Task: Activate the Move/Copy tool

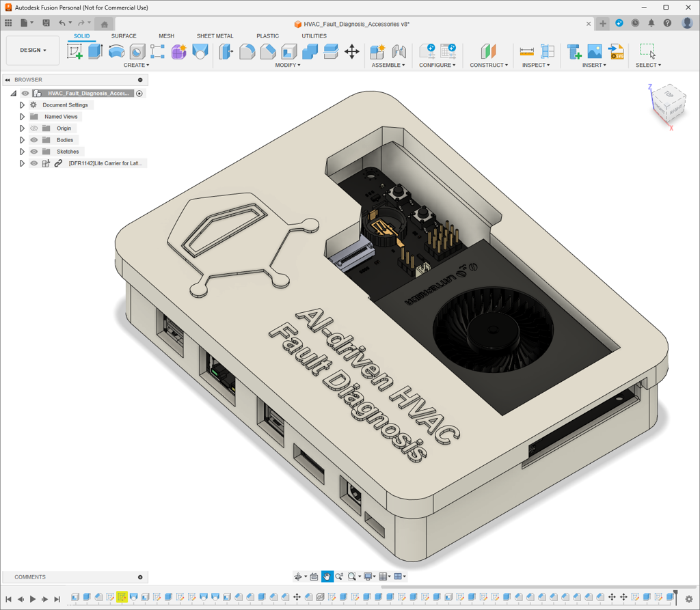Action: pos(352,51)
